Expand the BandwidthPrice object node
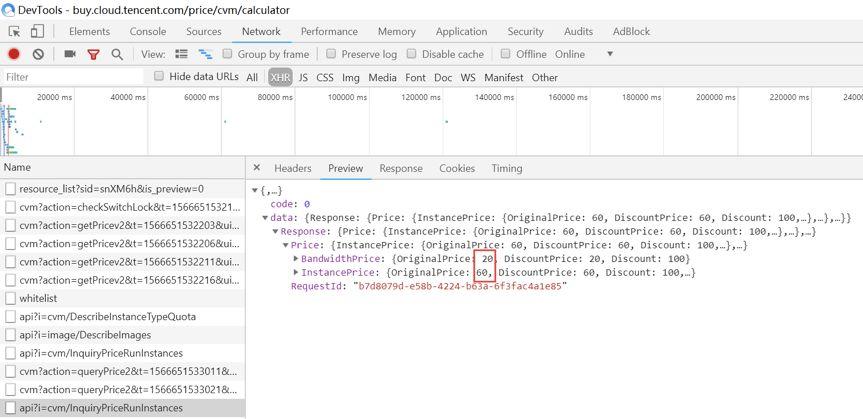This screenshot has width=863, height=419. click(x=295, y=258)
